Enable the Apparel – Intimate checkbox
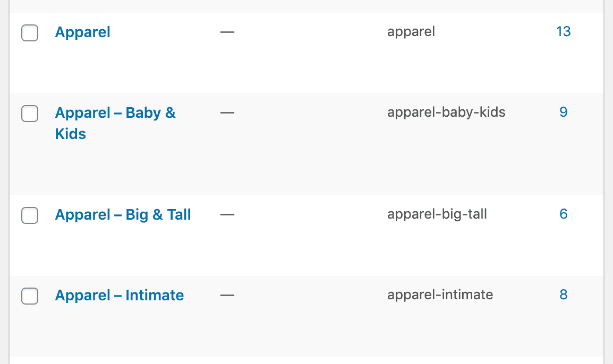 click(30, 296)
